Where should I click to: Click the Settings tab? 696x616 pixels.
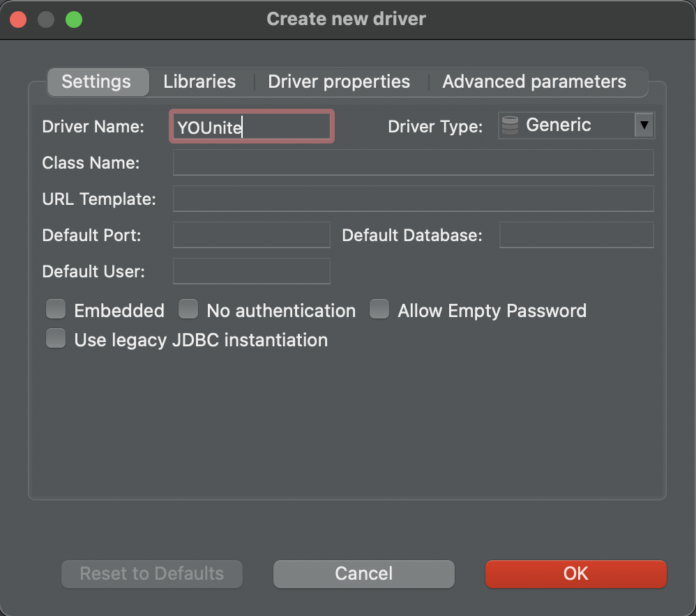click(x=96, y=82)
